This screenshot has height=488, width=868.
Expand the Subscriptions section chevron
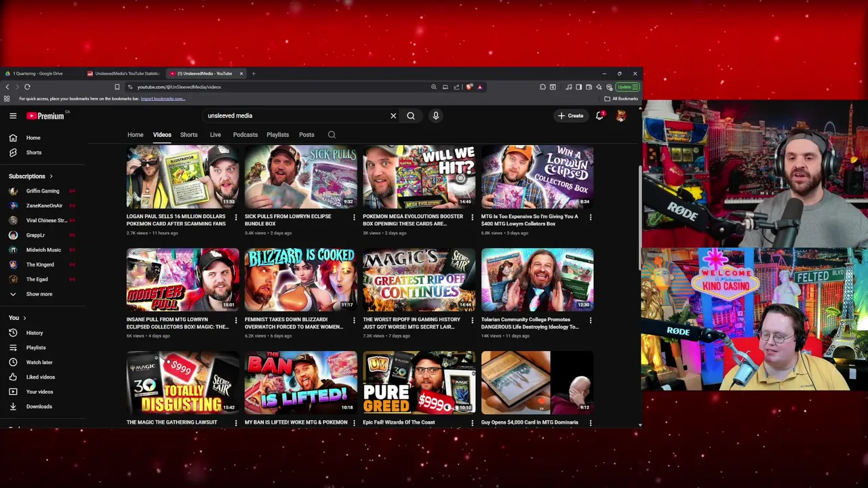point(51,176)
